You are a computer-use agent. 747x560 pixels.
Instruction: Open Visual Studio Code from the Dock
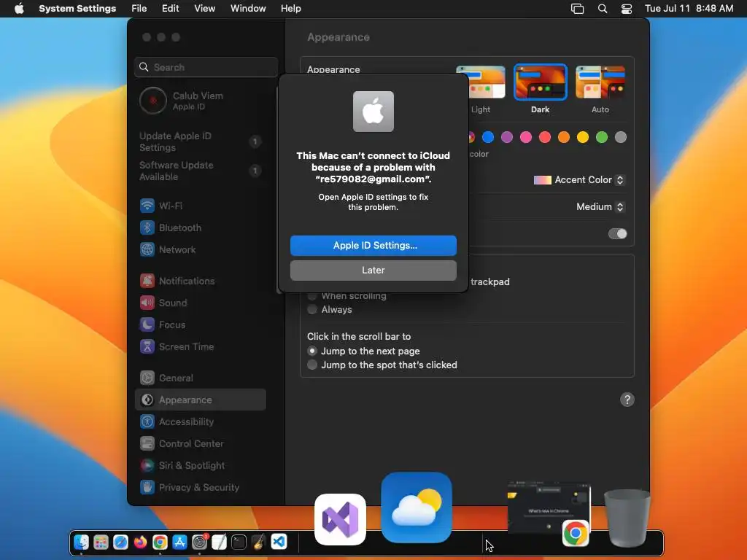pos(279,542)
